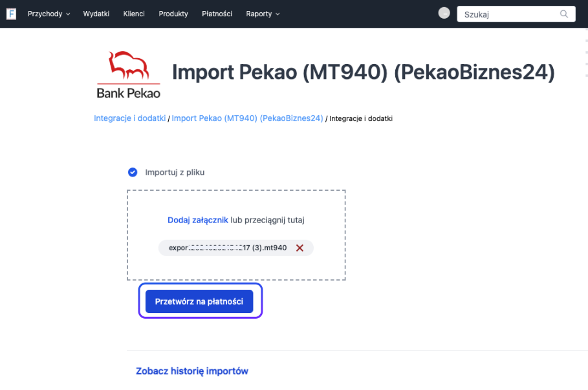Open the Raporty dropdown

tap(259, 14)
